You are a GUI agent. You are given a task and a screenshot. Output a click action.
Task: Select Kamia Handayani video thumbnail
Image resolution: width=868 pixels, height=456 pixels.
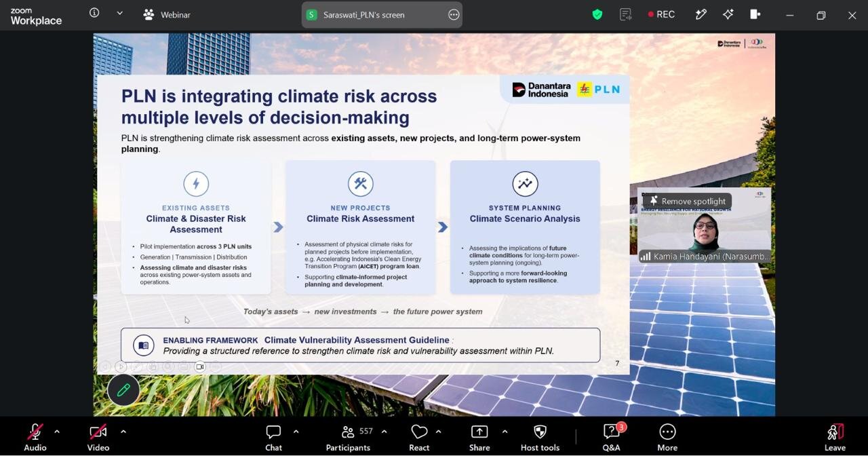[x=704, y=225]
